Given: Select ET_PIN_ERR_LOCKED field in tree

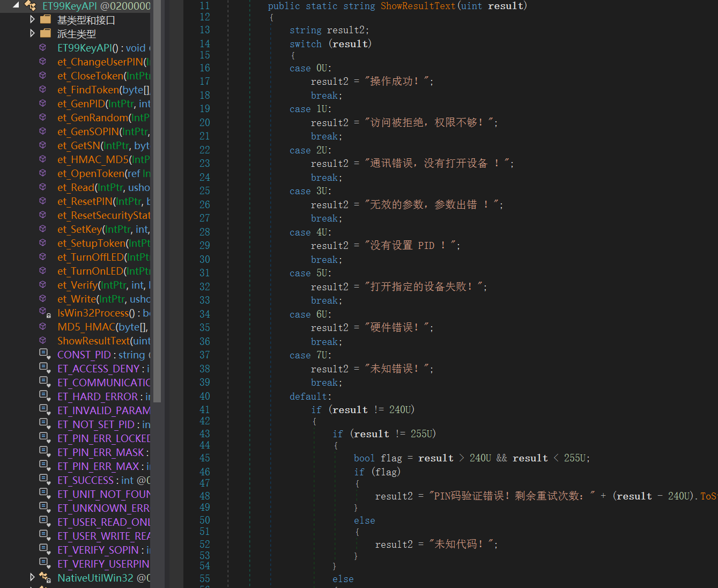Looking at the screenshot, I should click(103, 438).
